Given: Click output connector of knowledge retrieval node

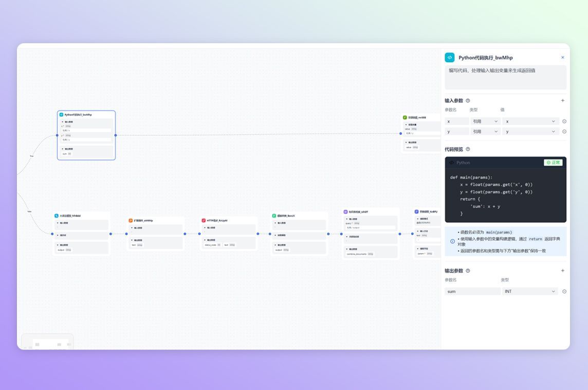Looking at the screenshot, I should coord(400,234).
